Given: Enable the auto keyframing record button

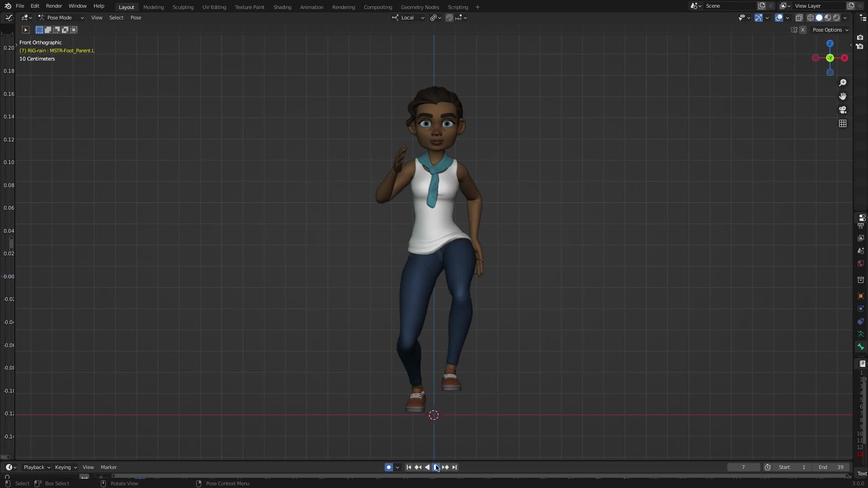Looking at the screenshot, I should tap(389, 467).
